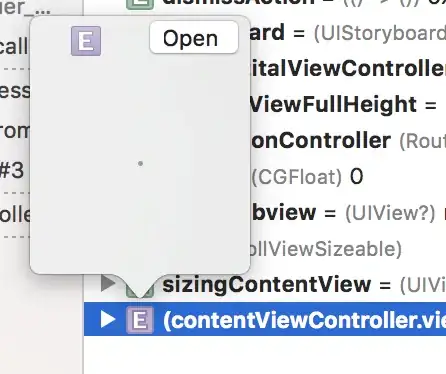Click the purple E icon in popover
Viewport: 446px width, 374px height.
[x=86, y=41]
